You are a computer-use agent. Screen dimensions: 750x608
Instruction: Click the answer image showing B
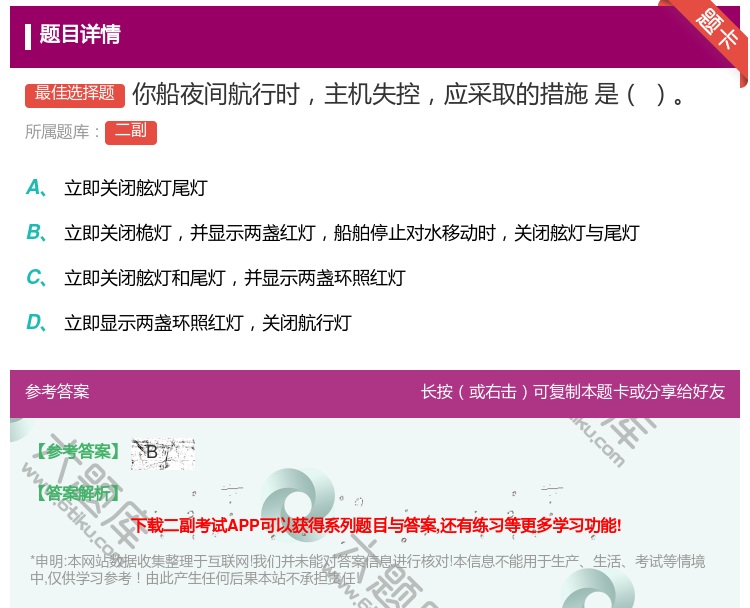(x=163, y=453)
